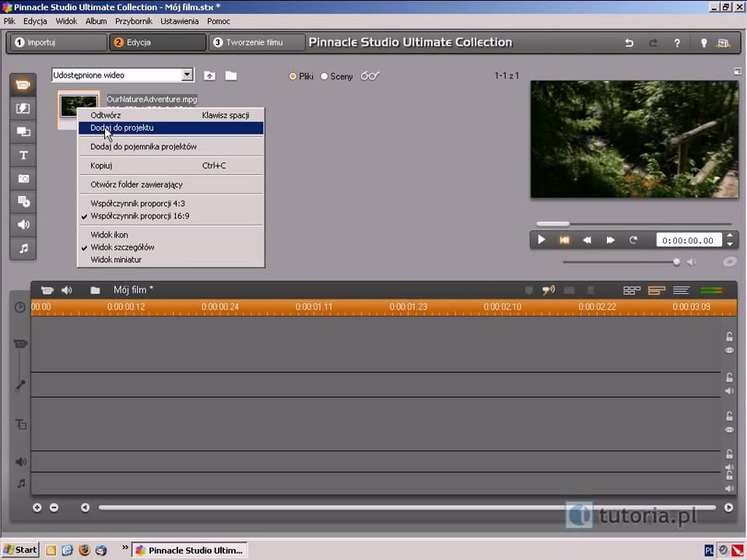Zoom in timeline with plus icon
747x560 pixels.
point(37,508)
